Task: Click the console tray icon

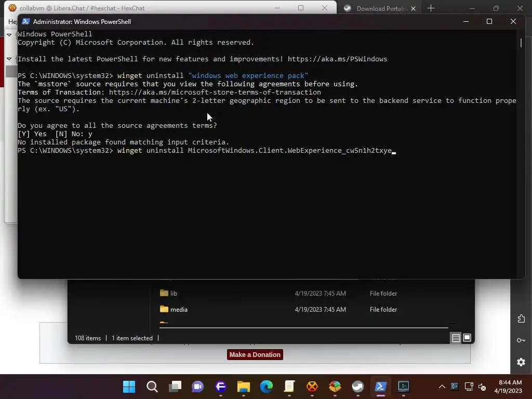Action: point(455,387)
